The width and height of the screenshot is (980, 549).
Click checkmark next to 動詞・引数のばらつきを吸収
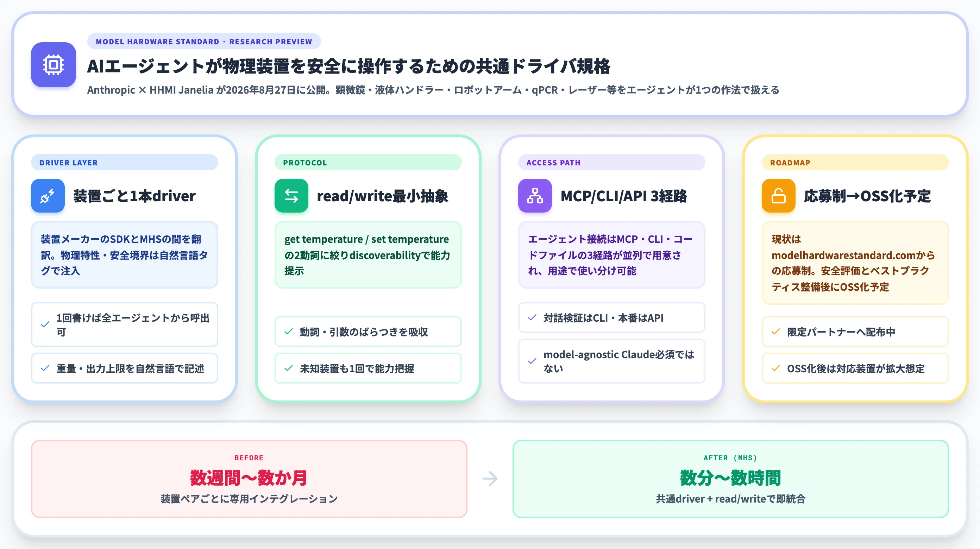tap(289, 332)
